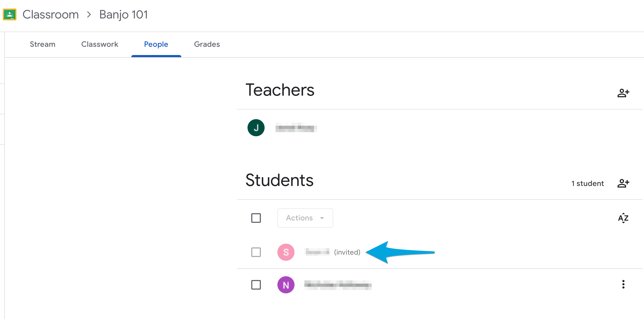Screen dimensions: 644x319
Task: Select the teacher's circular J avatar
Action: 256,127
